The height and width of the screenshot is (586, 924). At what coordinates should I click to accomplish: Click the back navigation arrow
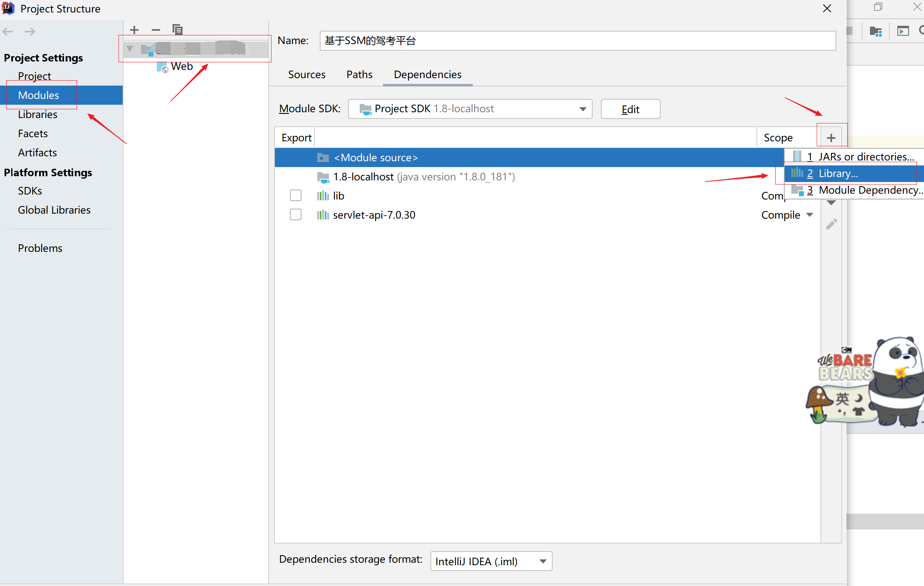coord(7,31)
